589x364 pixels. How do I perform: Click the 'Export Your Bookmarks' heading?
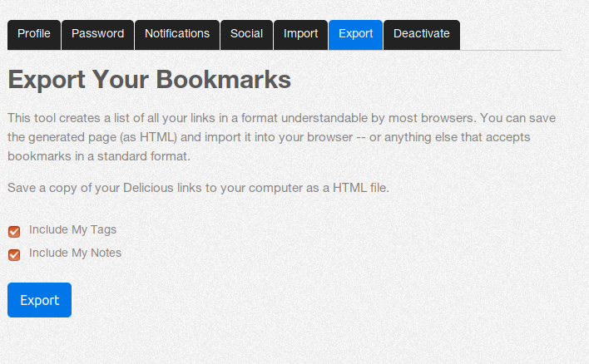[x=149, y=80]
